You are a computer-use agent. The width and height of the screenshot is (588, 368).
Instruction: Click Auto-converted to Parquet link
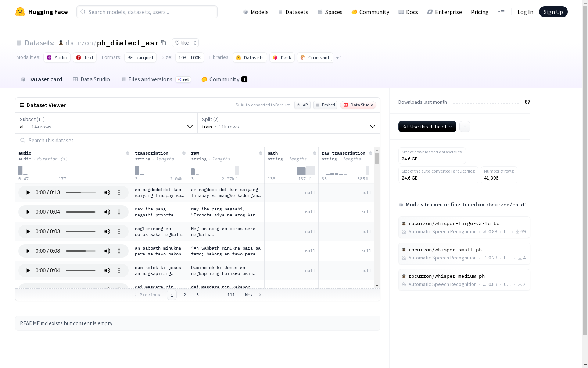pyautogui.click(x=262, y=105)
